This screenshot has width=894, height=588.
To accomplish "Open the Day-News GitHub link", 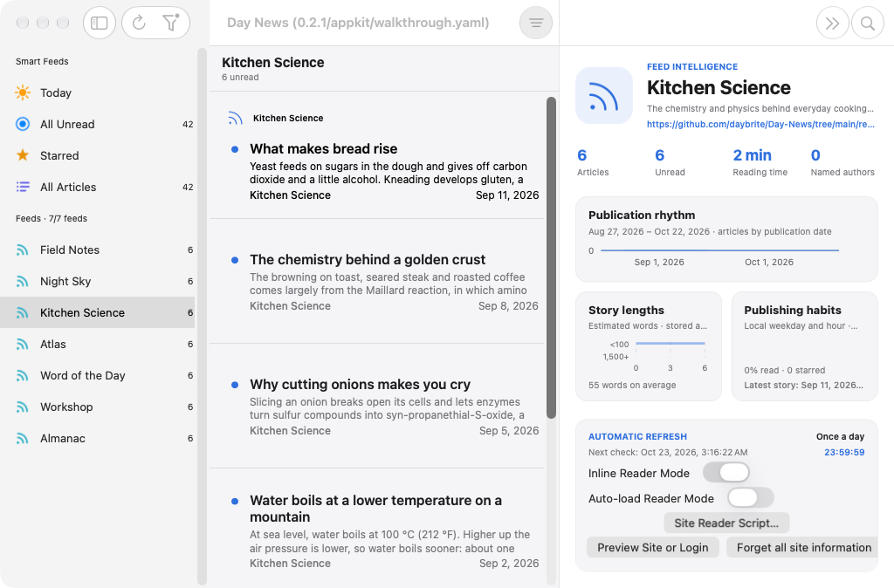I will coord(760,124).
